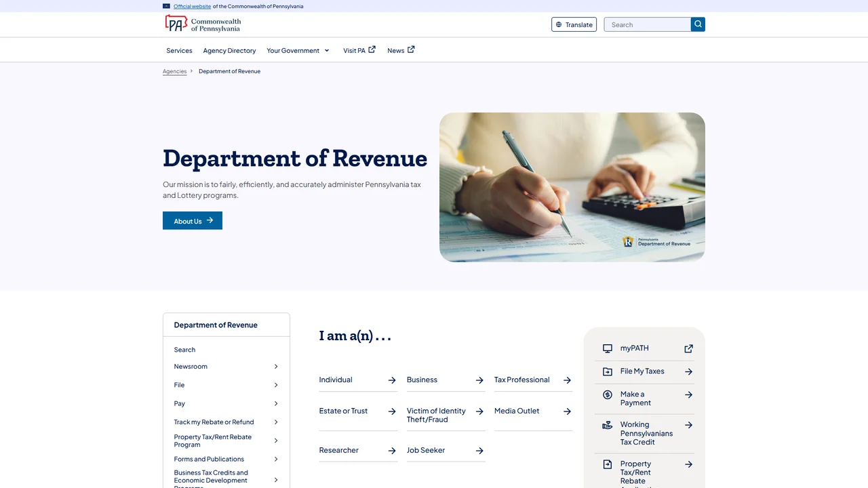Click the hand icon beside Working Pennsylvanians Tax Credit
Screen dimensions: 868x488
tap(608, 425)
